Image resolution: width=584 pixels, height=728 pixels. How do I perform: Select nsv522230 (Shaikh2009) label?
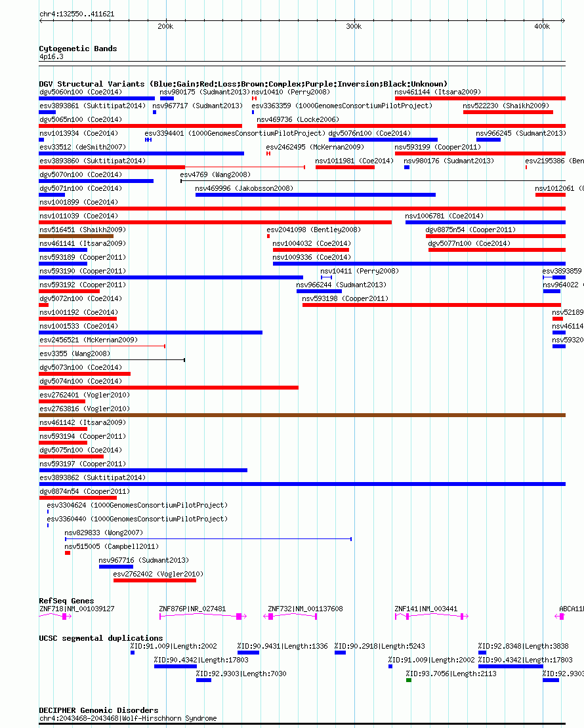point(506,106)
